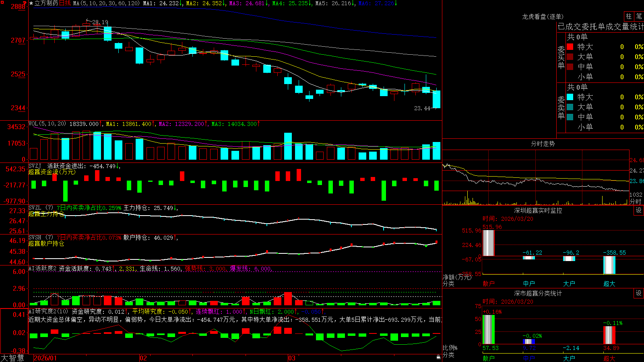Click the 深圳超赢实时监控 panel title

coord(538,210)
